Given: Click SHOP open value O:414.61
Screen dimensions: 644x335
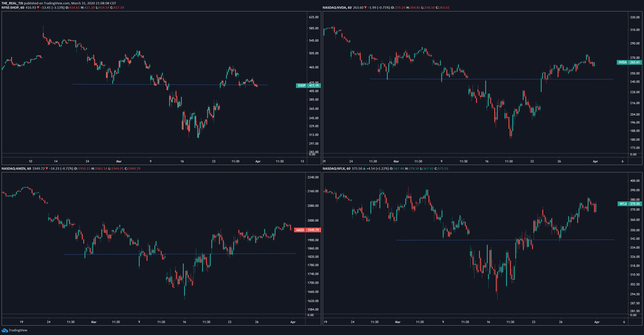Looking at the screenshot, I should click(x=73, y=7).
